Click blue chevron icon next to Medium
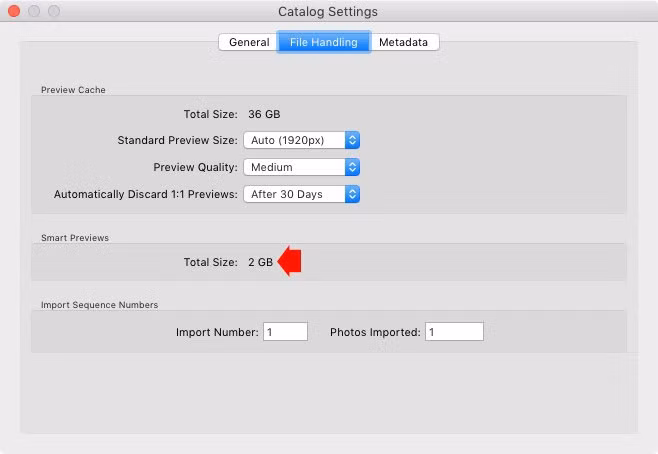This screenshot has width=658, height=454. [x=352, y=167]
